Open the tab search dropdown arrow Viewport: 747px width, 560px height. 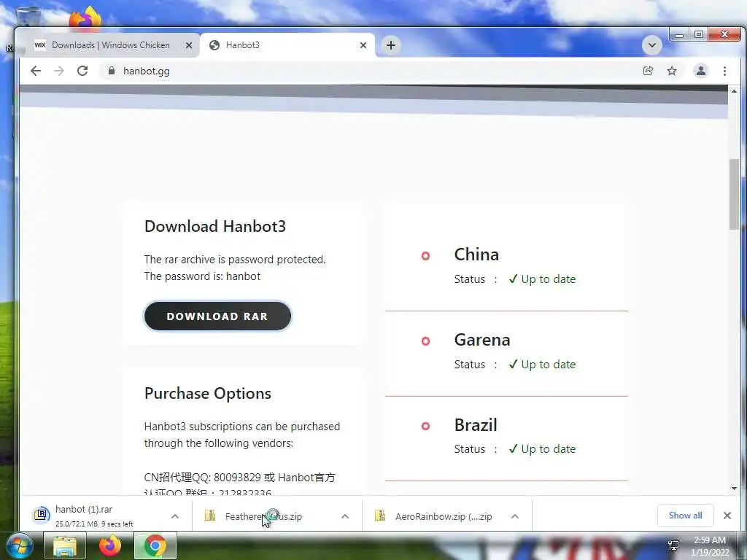pyautogui.click(x=651, y=45)
